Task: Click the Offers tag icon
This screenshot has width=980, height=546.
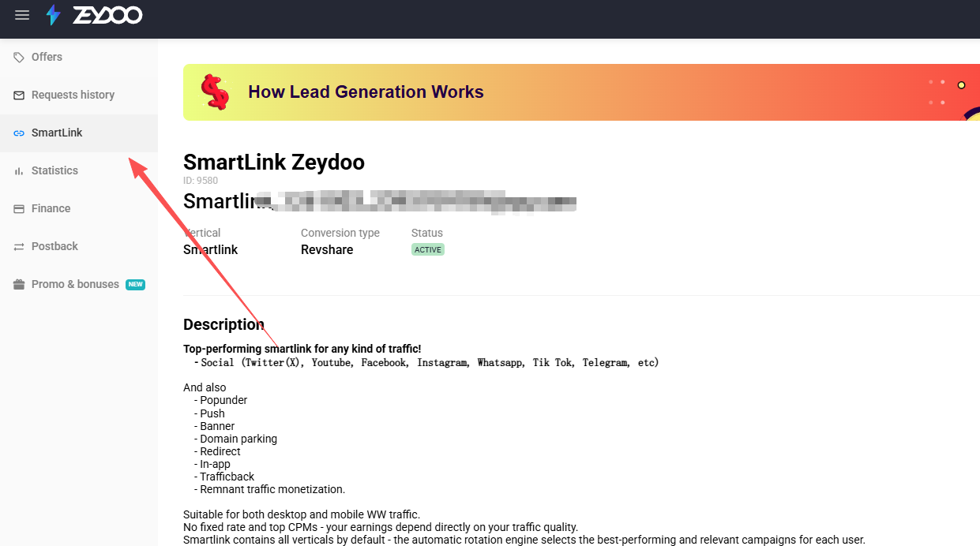Action: tap(19, 57)
